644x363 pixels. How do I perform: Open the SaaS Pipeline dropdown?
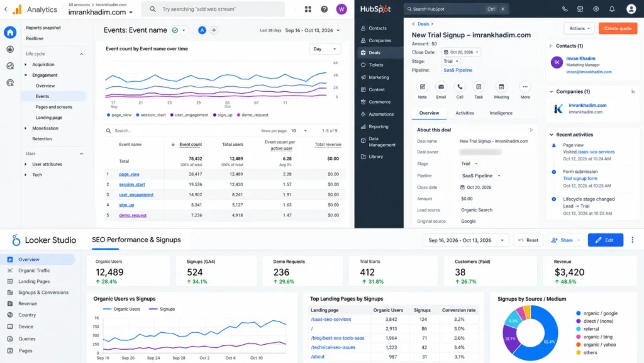pyautogui.click(x=481, y=176)
